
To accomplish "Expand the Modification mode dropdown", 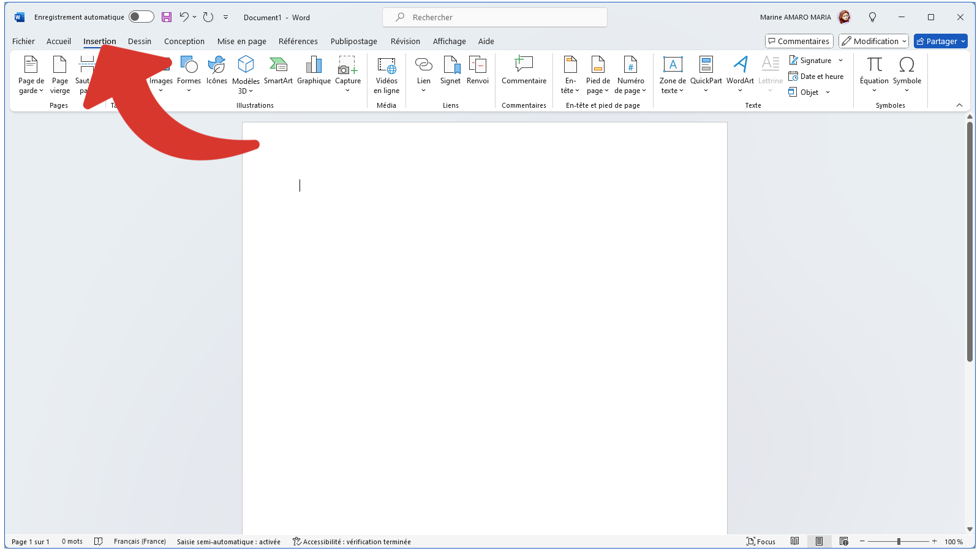I will (x=873, y=42).
